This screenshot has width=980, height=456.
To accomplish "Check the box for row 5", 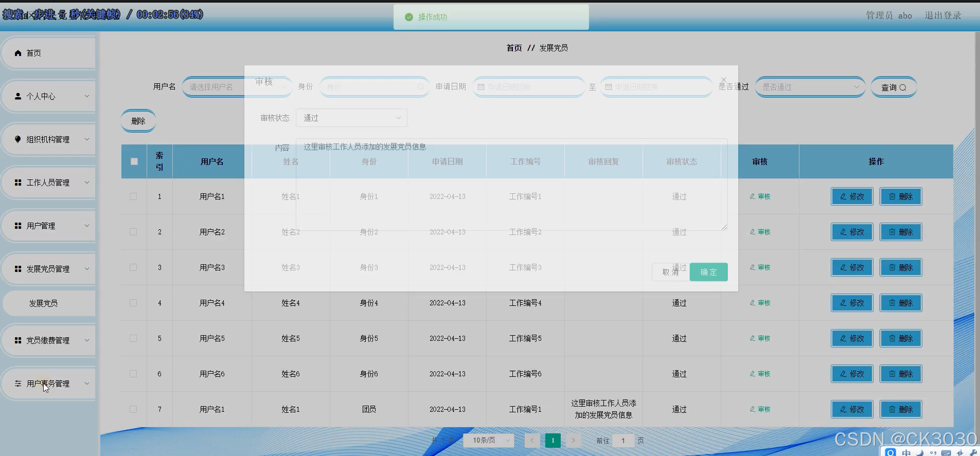I will tap(133, 338).
